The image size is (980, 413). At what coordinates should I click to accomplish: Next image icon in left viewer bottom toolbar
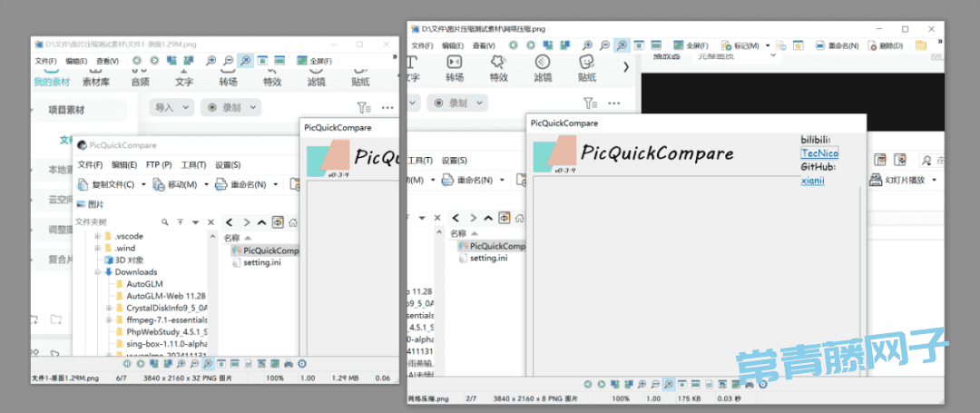[141, 363]
